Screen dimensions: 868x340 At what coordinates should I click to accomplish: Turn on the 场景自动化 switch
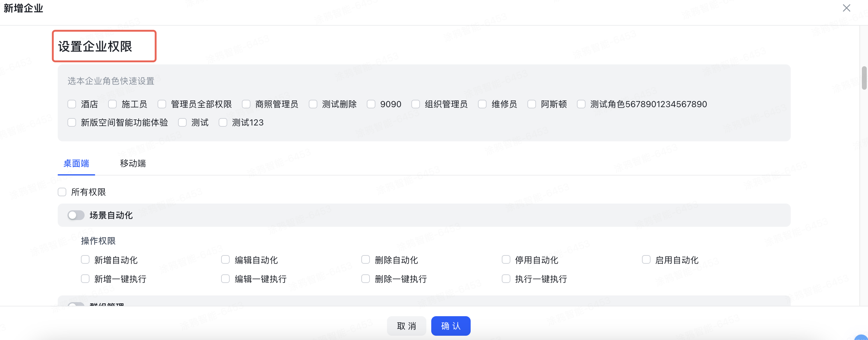[x=76, y=215]
